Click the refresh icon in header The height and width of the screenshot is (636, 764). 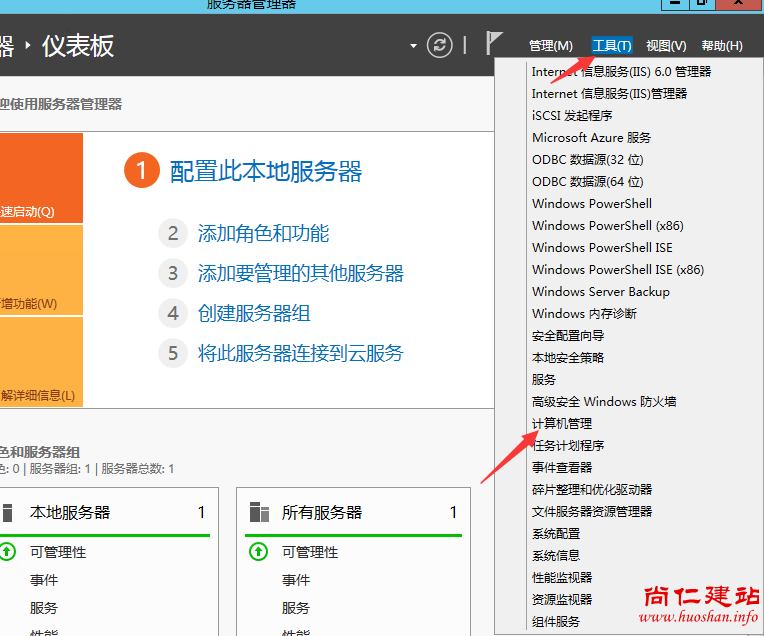440,45
